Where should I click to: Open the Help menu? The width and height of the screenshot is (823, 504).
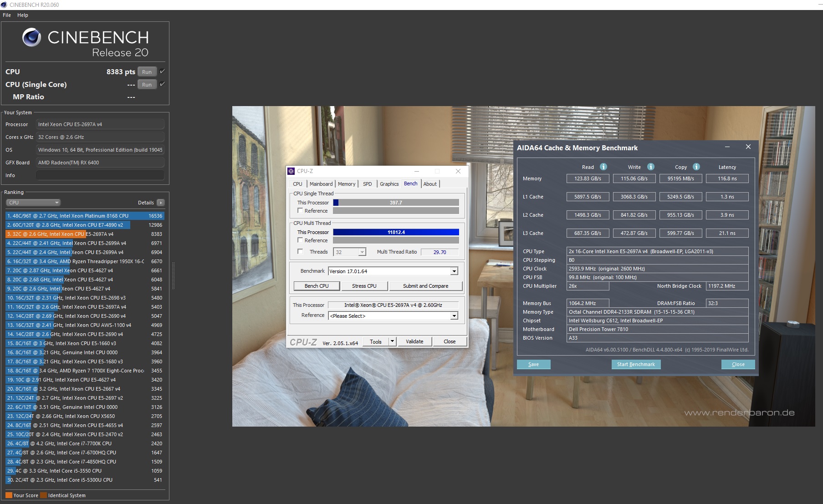click(x=23, y=15)
